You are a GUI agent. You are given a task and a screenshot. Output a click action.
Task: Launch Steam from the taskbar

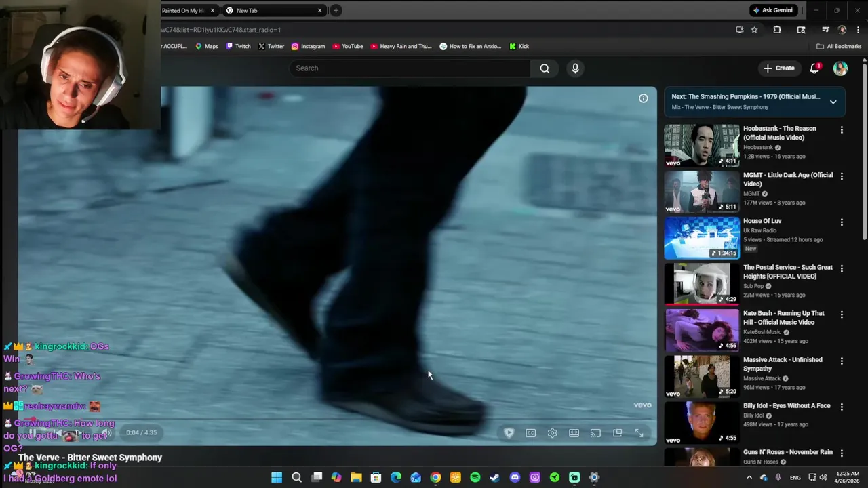(x=495, y=478)
